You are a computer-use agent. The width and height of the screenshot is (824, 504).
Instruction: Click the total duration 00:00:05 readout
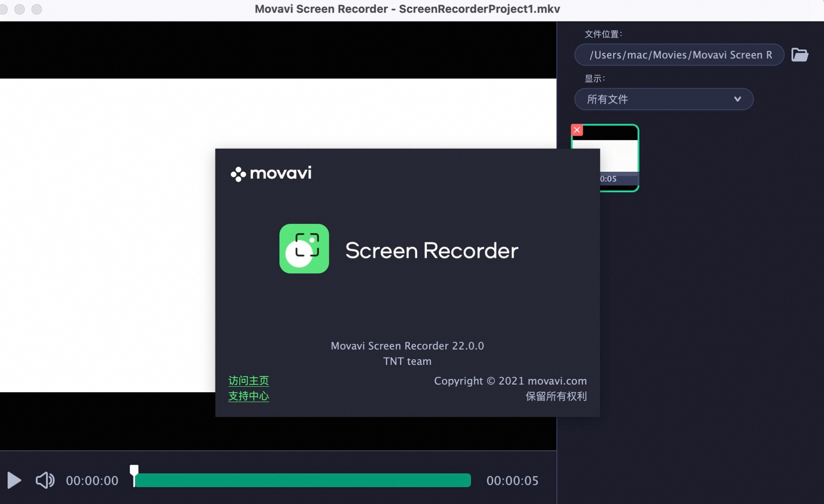click(x=513, y=481)
